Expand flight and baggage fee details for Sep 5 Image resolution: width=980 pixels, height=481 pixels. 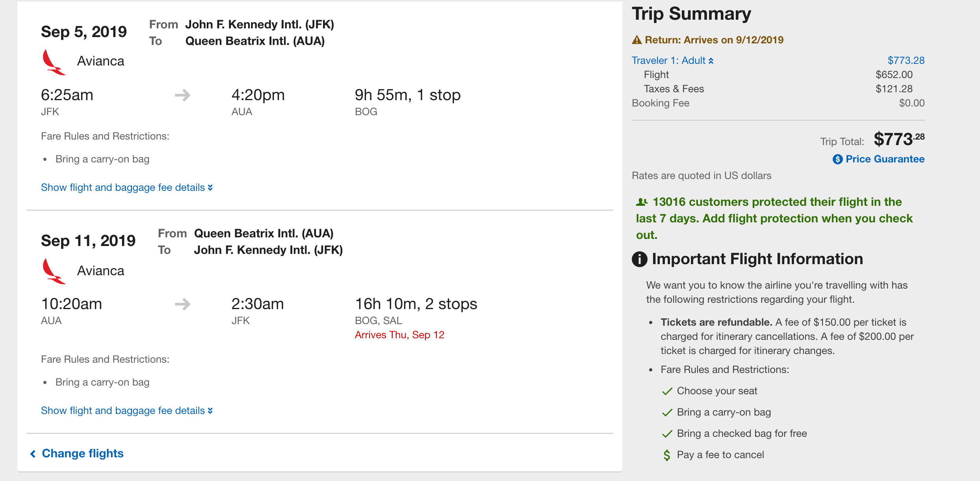[x=127, y=187]
